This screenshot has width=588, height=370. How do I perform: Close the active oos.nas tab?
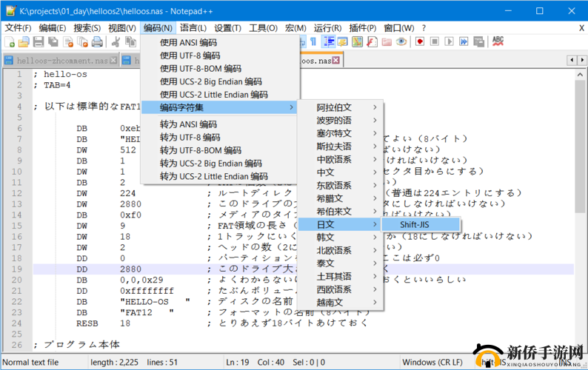[x=336, y=61]
